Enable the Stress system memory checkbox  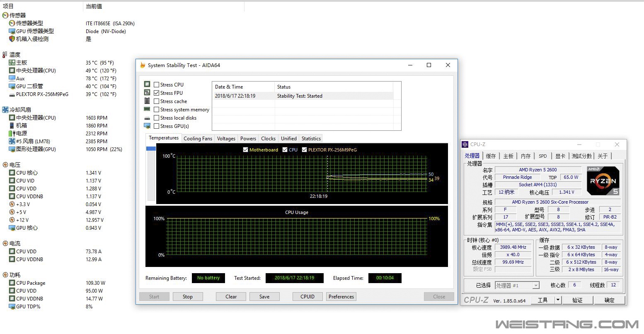click(156, 110)
